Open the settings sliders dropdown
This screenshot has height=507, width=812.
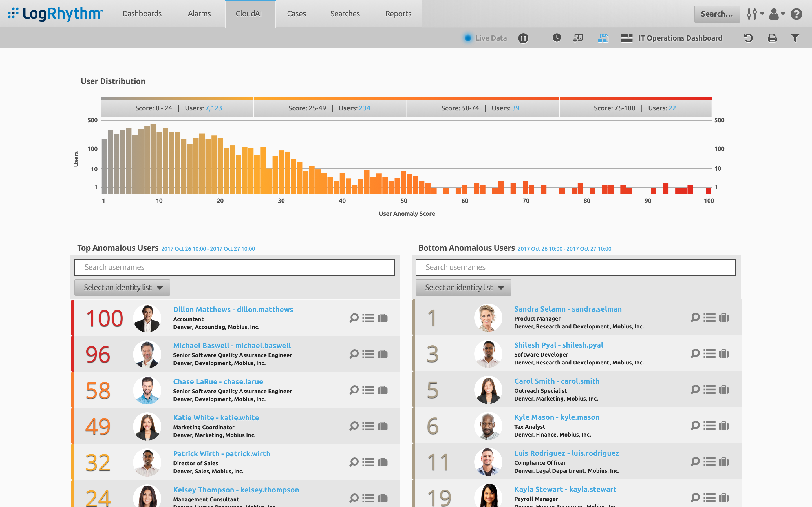point(755,14)
